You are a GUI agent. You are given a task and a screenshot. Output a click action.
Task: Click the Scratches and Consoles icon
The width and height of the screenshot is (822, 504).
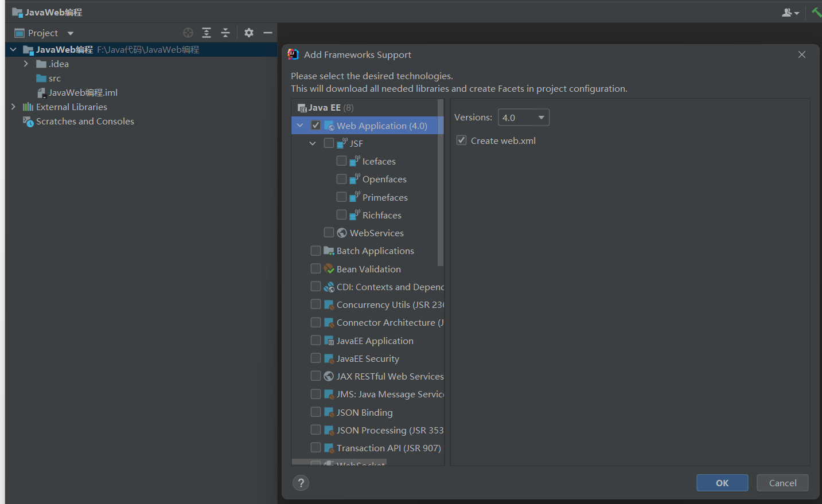coord(28,122)
